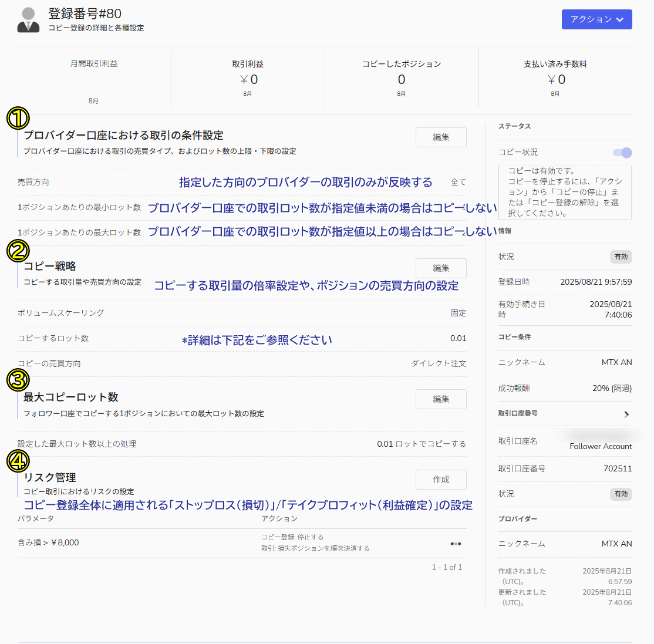This screenshot has height=644, width=654.
Task: Click the 含み損 > ¥8,000 parameter row
Action: point(49,543)
